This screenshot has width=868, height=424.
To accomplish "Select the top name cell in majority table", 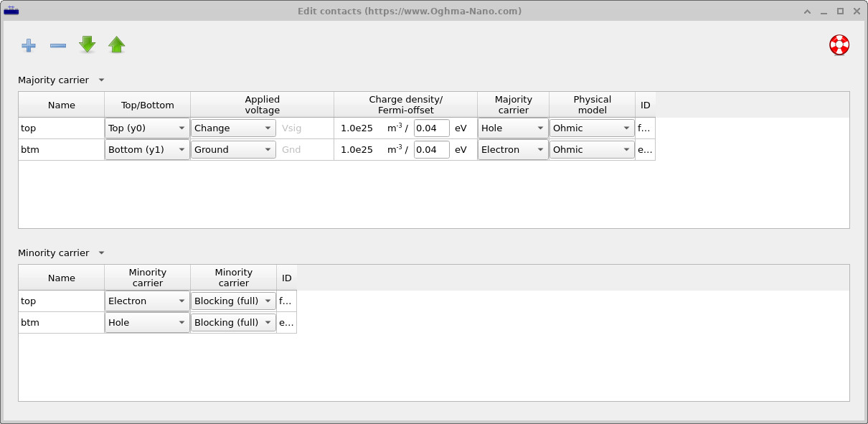I will (61, 128).
